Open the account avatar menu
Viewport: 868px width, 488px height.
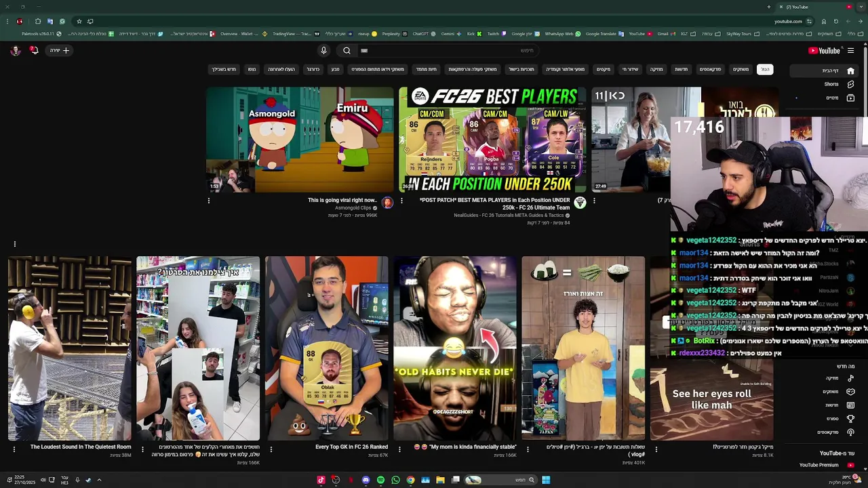[x=15, y=50]
